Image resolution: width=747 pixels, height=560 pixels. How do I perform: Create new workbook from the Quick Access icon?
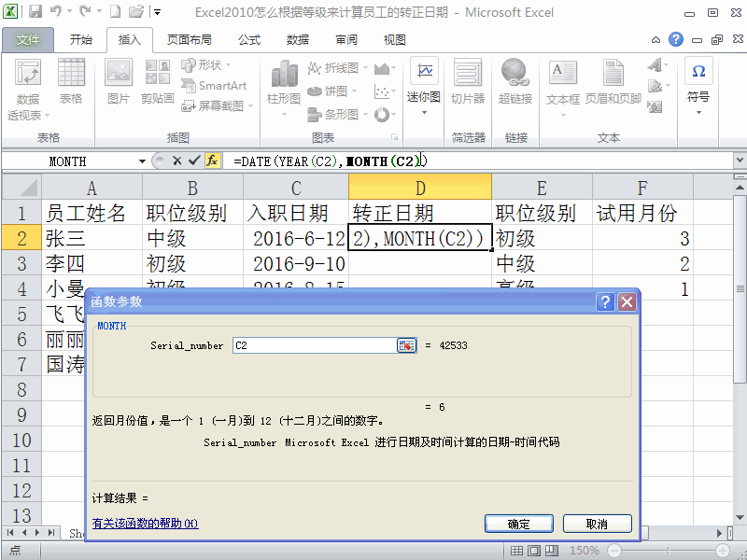[115, 11]
